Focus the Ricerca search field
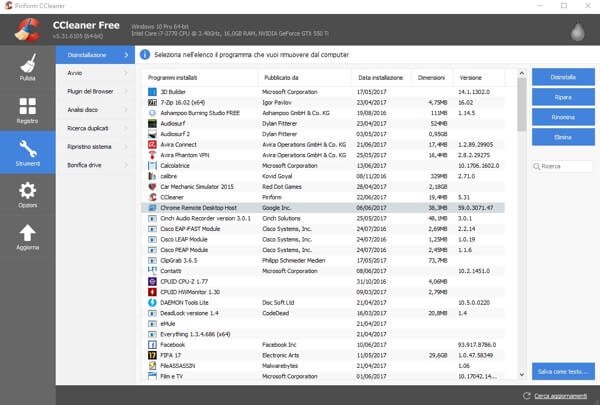The height and width of the screenshot is (405, 600). (562, 167)
